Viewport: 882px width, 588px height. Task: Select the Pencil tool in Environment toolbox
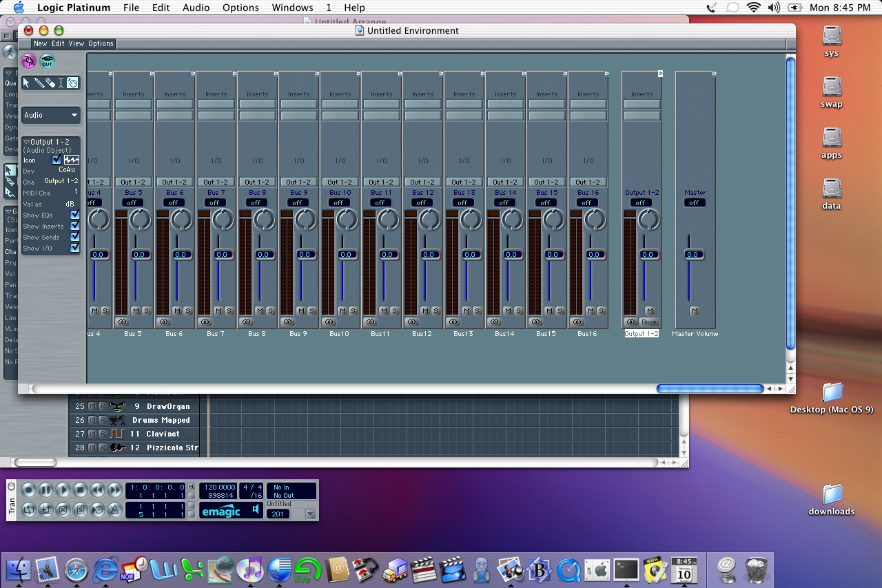coord(38,83)
